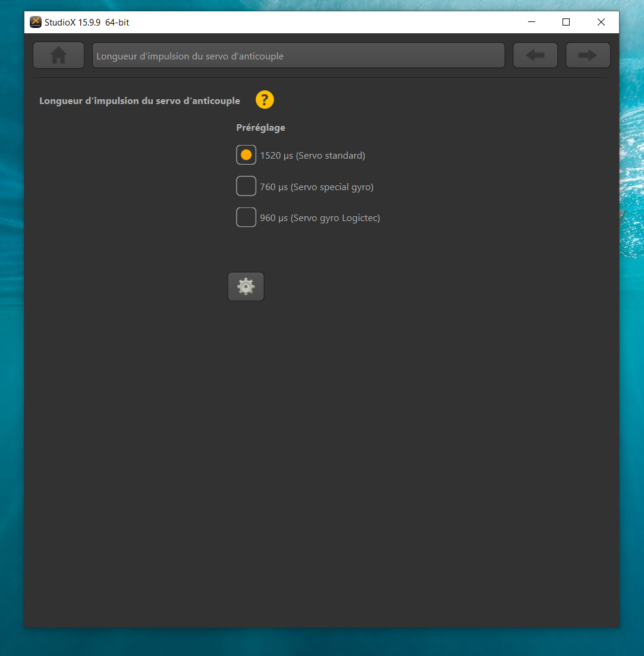Select 960 µs Servo gyro Logictec option

(x=246, y=217)
